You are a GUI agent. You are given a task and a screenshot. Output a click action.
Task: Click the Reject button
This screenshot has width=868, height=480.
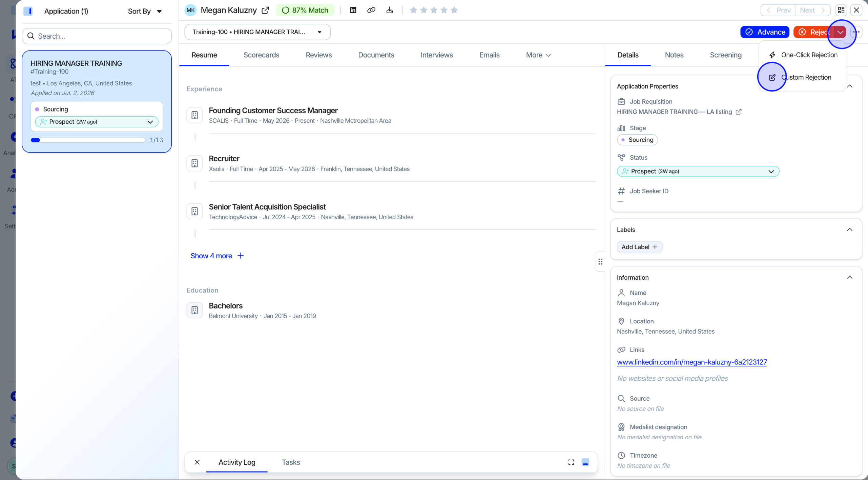click(x=814, y=32)
